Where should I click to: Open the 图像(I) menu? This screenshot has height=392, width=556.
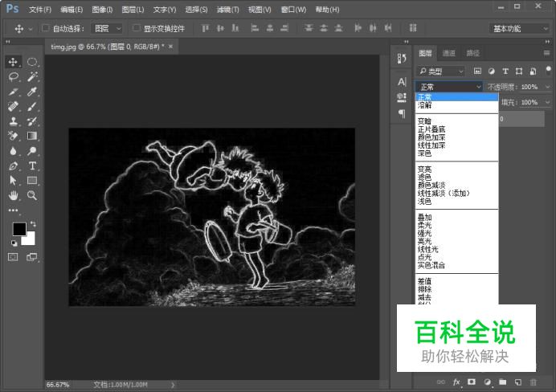(102, 10)
